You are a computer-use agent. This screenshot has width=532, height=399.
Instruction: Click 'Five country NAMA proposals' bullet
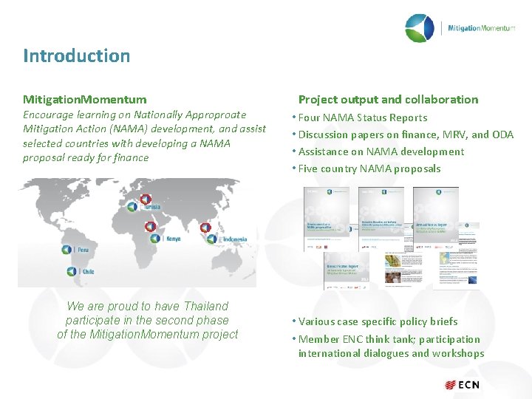[x=369, y=168]
